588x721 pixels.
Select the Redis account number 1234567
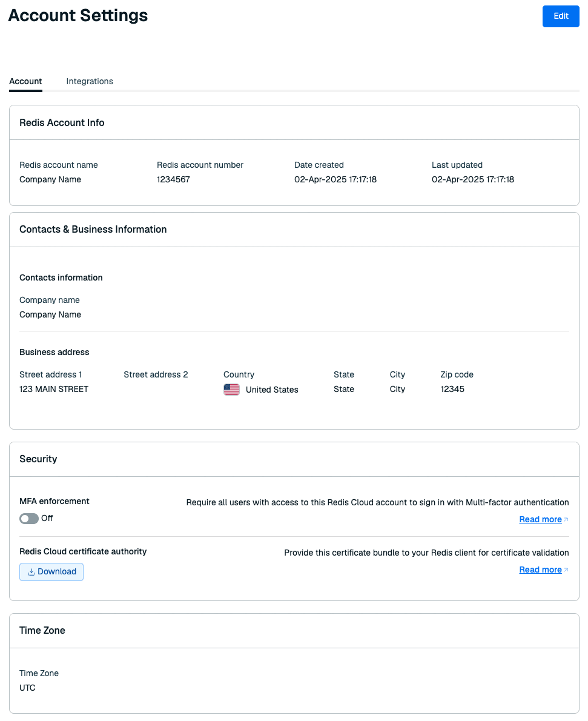[x=173, y=179]
